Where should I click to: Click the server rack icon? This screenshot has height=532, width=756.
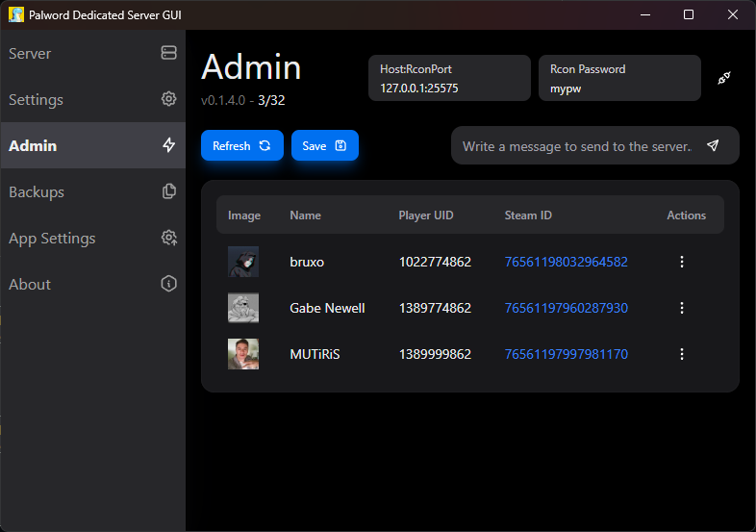tap(168, 53)
